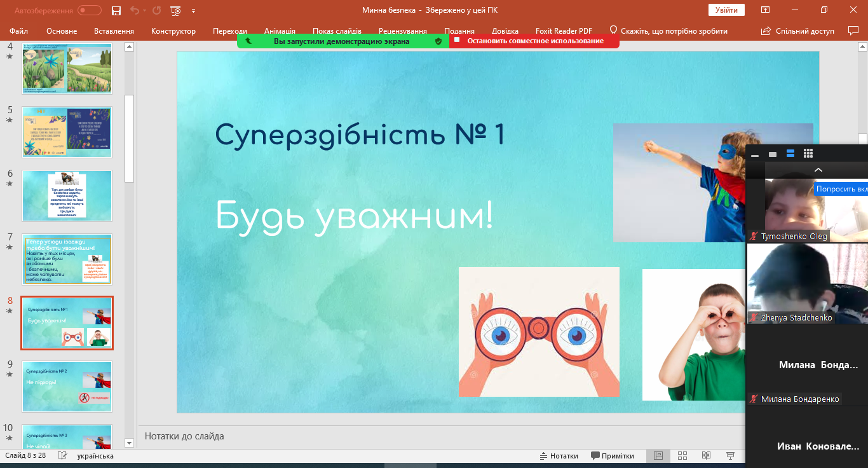Redo the last action
The image size is (868, 468).
coord(156,10)
